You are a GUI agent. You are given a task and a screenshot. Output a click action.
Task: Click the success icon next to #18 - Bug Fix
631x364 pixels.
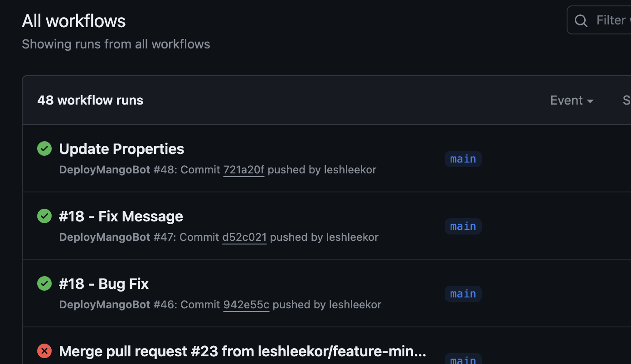(44, 283)
